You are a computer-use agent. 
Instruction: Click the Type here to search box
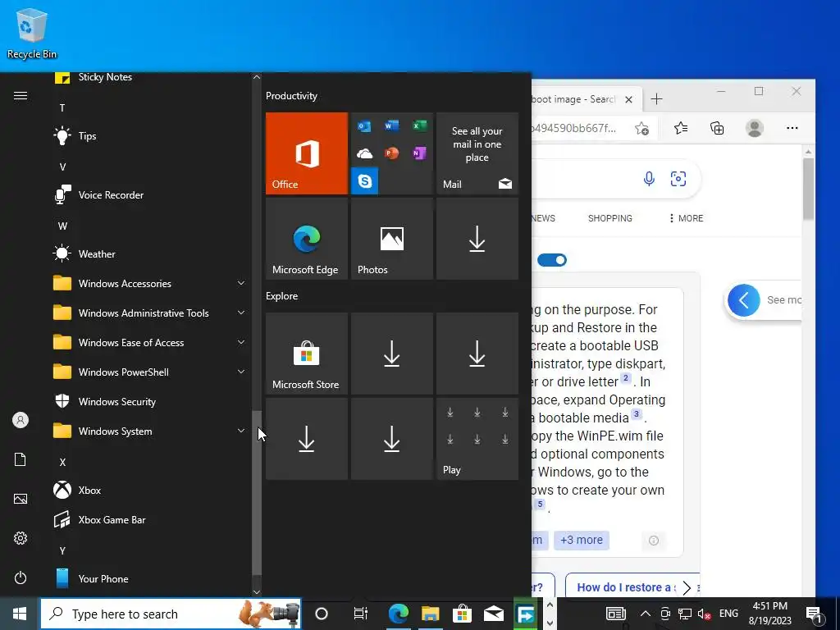click(x=171, y=614)
